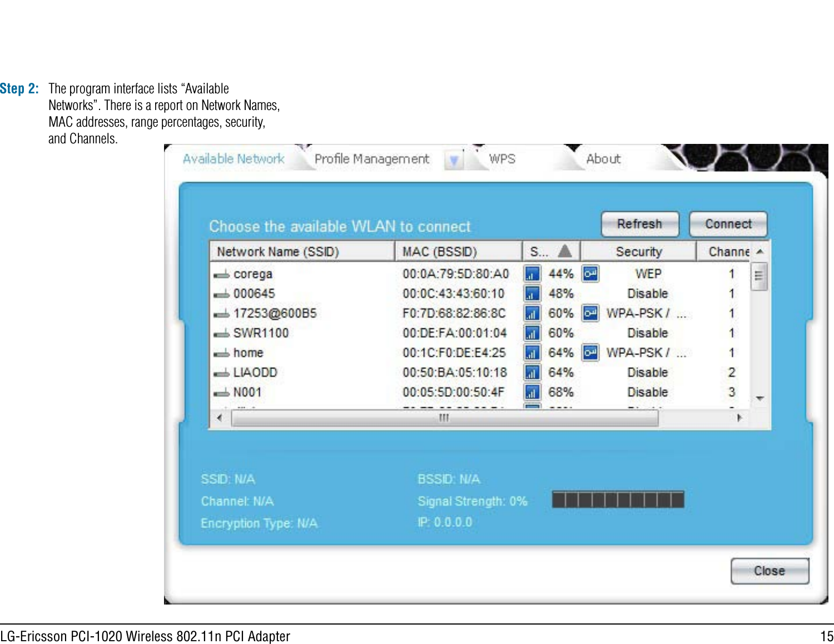This screenshot has height=644, width=834.
Task: Open the About tab
Action: [603, 159]
